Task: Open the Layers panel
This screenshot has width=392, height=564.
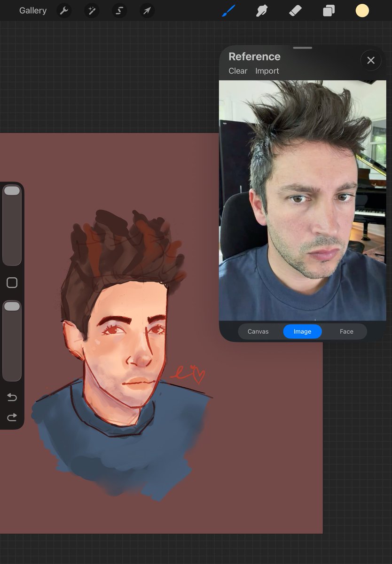Action: click(x=329, y=10)
